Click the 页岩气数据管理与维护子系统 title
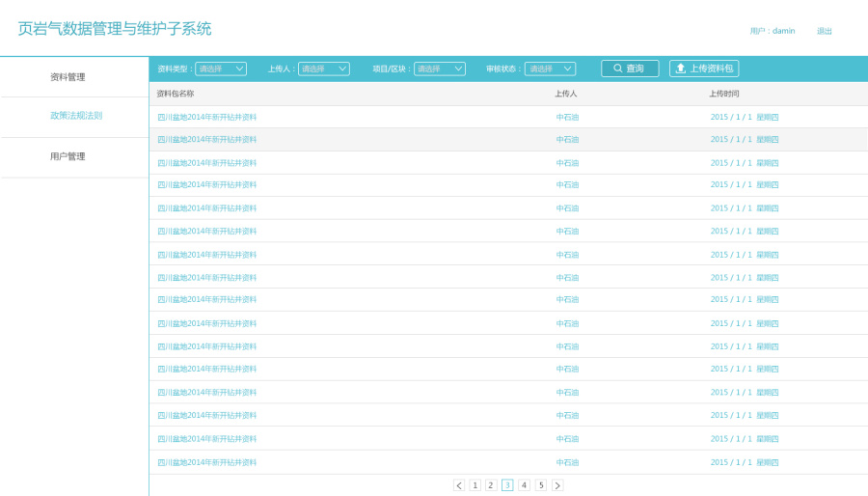 pos(115,29)
